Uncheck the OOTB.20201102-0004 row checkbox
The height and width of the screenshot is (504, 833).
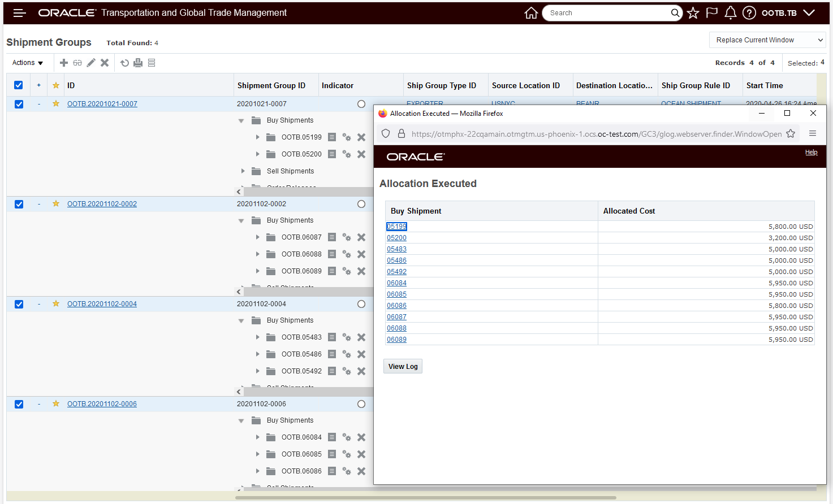[x=19, y=304]
